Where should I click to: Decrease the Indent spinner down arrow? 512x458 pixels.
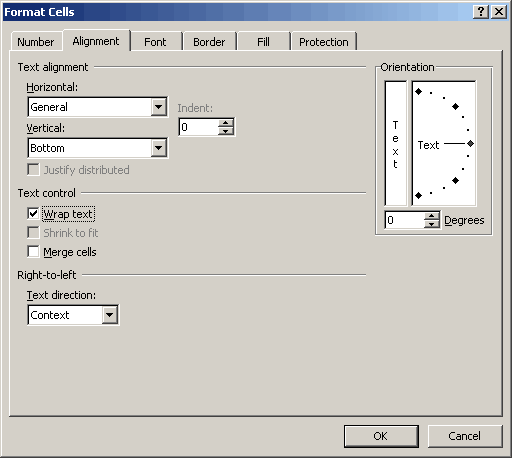click(226, 131)
